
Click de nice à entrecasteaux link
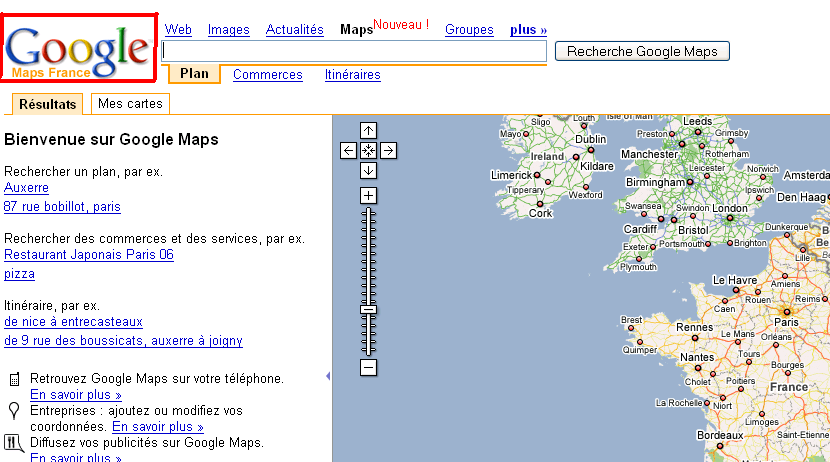click(74, 322)
